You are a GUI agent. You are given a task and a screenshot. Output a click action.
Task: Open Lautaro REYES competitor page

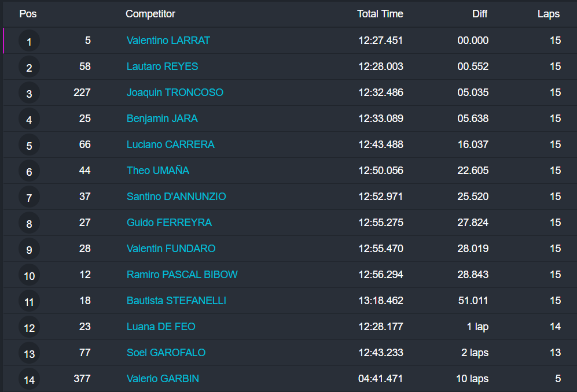pyautogui.click(x=162, y=66)
